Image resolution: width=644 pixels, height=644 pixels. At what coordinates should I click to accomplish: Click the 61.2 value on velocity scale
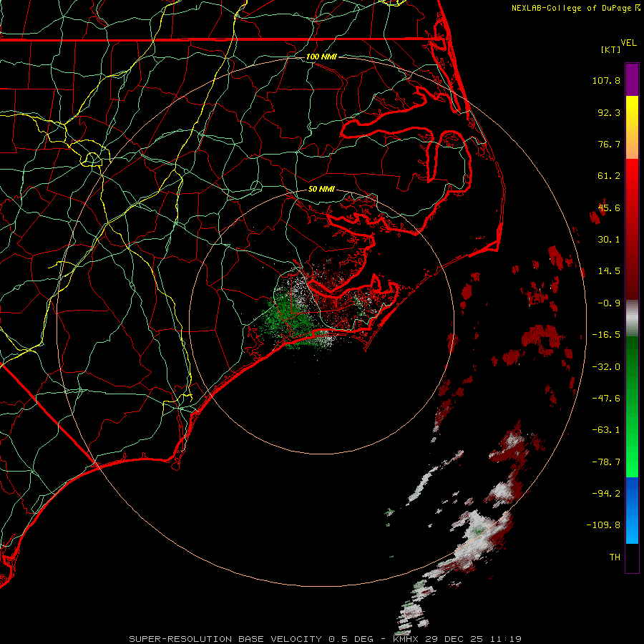[x=609, y=176]
